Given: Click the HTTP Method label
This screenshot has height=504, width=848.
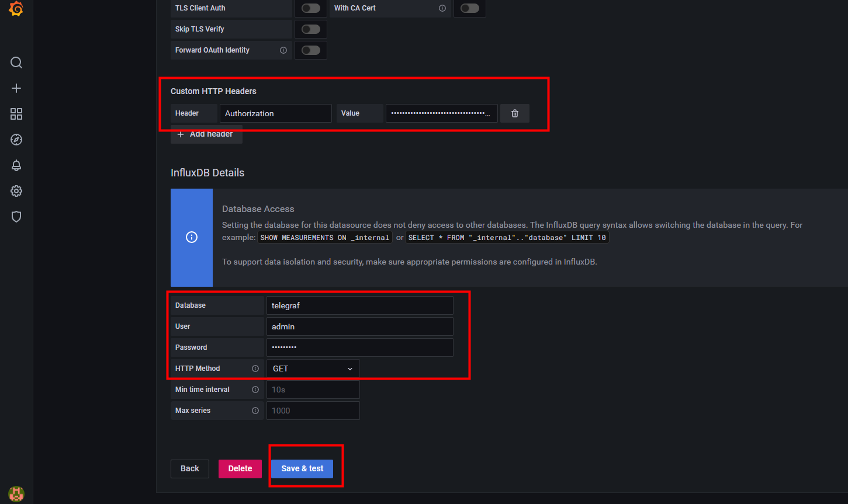Looking at the screenshot, I should [x=198, y=369].
